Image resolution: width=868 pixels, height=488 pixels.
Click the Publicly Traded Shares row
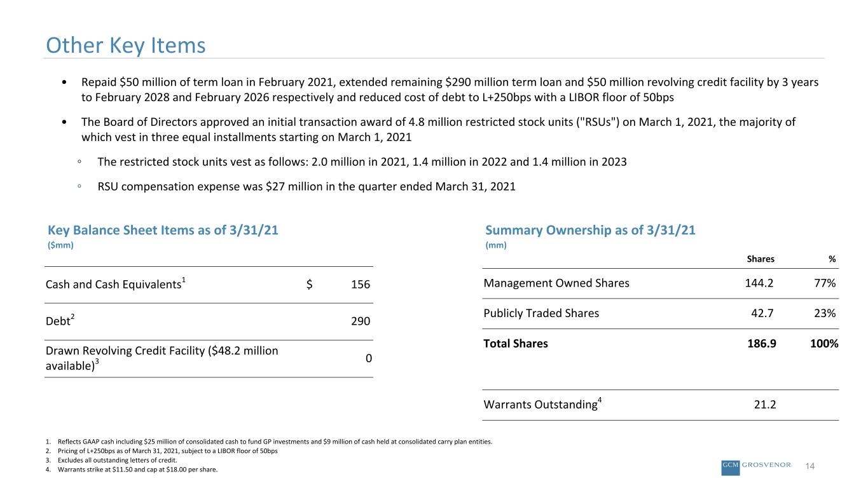pos(660,313)
